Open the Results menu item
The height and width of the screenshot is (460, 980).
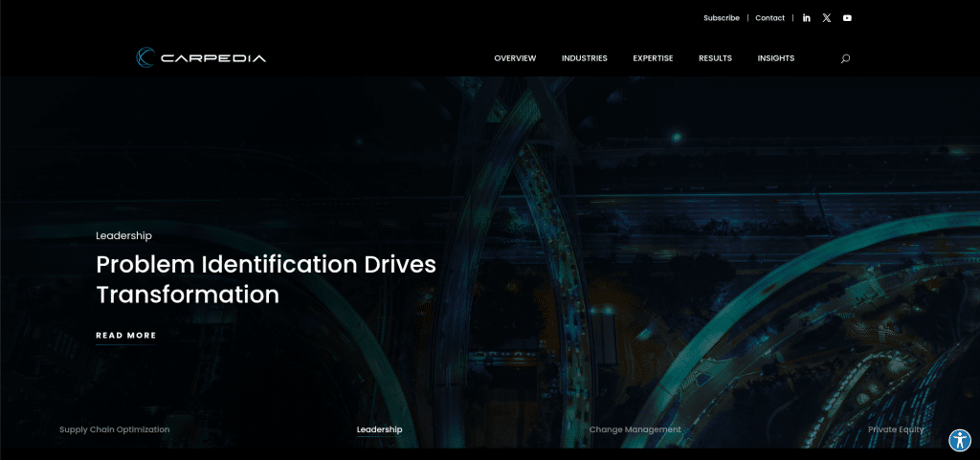[x=715, y=58]
